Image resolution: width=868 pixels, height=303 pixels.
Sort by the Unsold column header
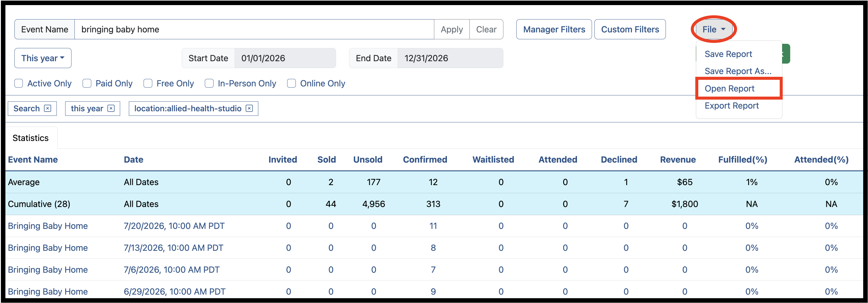point(368,159)
